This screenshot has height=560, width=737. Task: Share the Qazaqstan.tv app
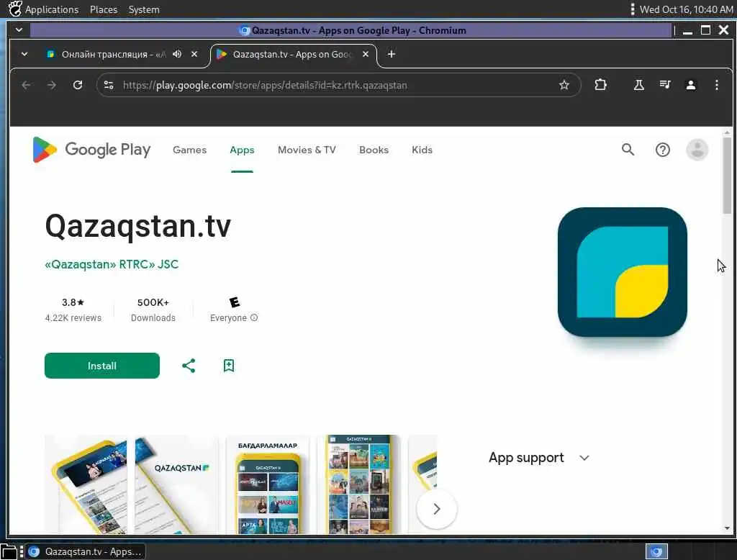click(189, 366)
